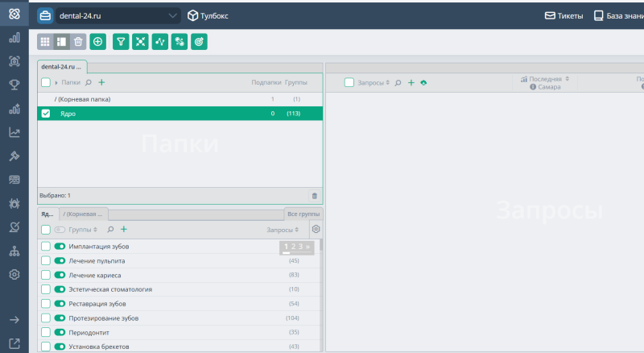
Task: Open the bar chart with sparkle sidebar icon
Action: [x=14, y=109]
